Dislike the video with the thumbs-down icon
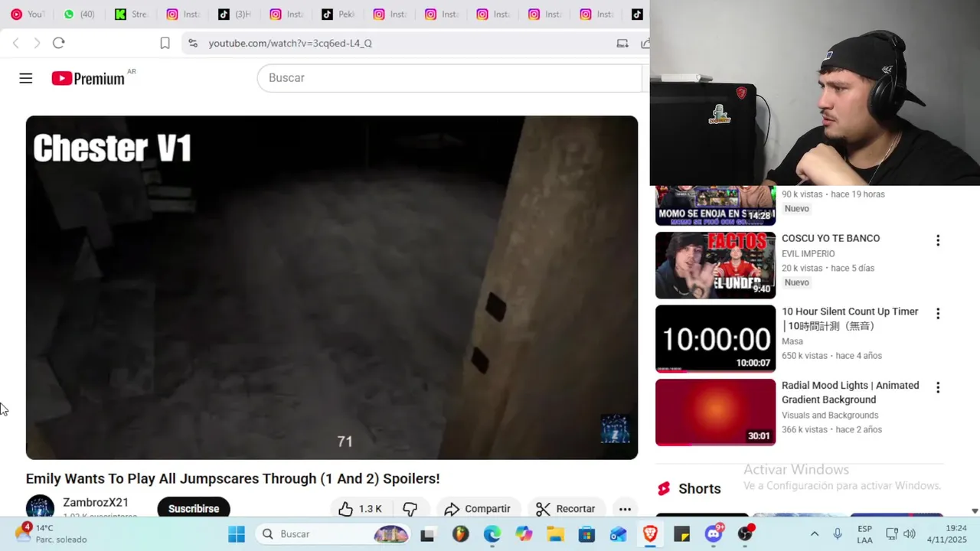Viewport: 980px width, 551px height. point(410,508)
